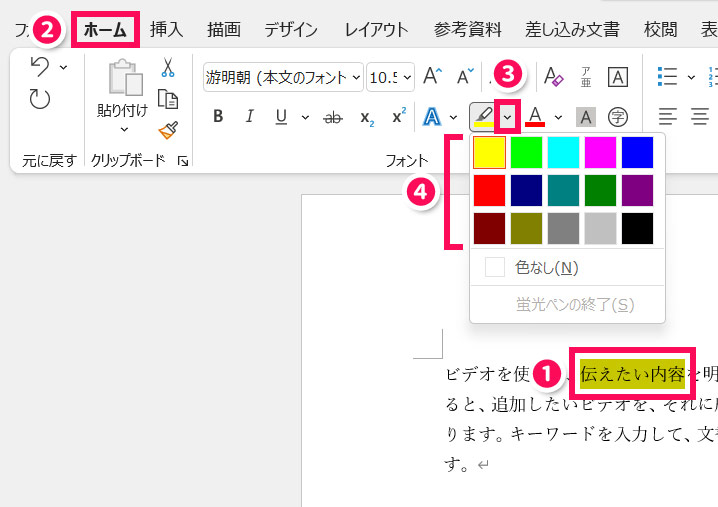Open the レイアウト tab
Viewport: 718px width, 507px height.
pyautogui.click(x=376, y=30)
